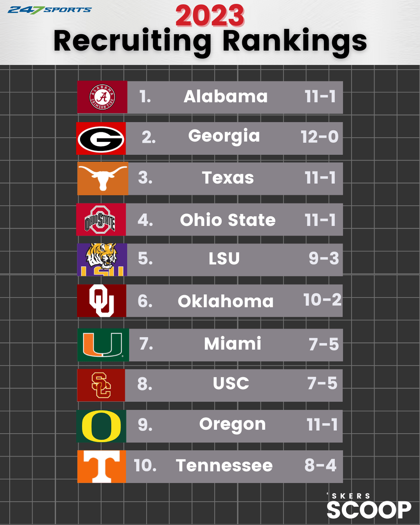Viewport: 420px width, 525px height.
Task: Click the Skers Scoop logo
Action: click(369, 506)
